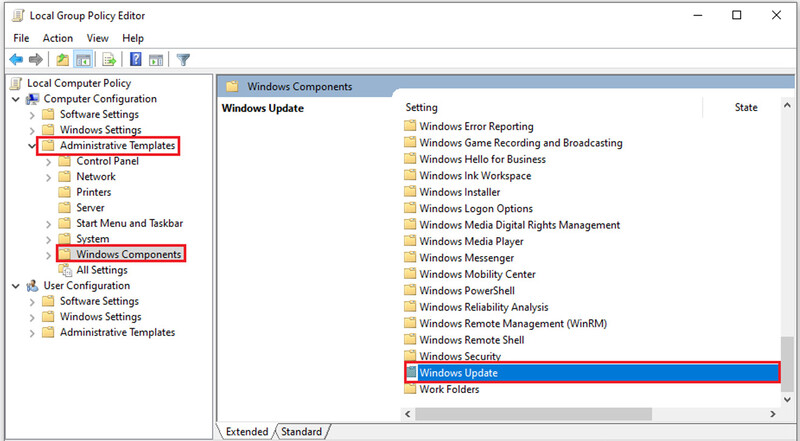The width and height of the screenshot is (800, 441).
Task: Select Windows Messenger in list
Action: pyautogui.click(x=467, y=258)
